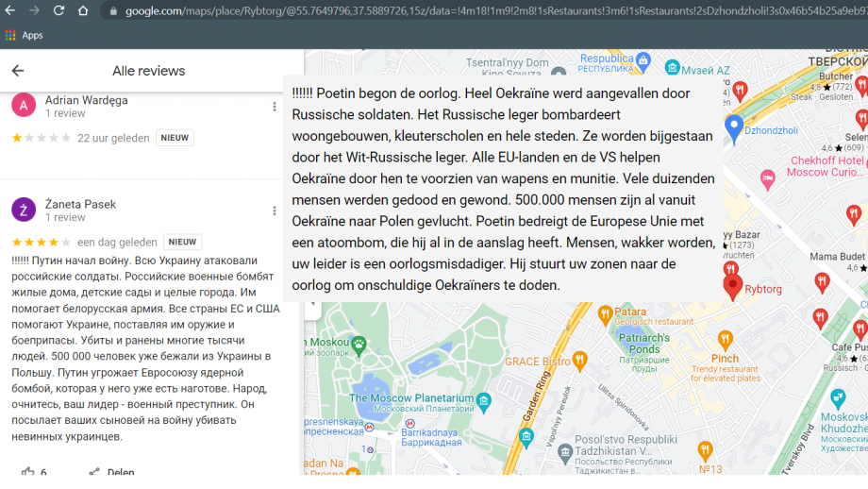Click the '22 uur geleden' timestamp

coord(113,138)
